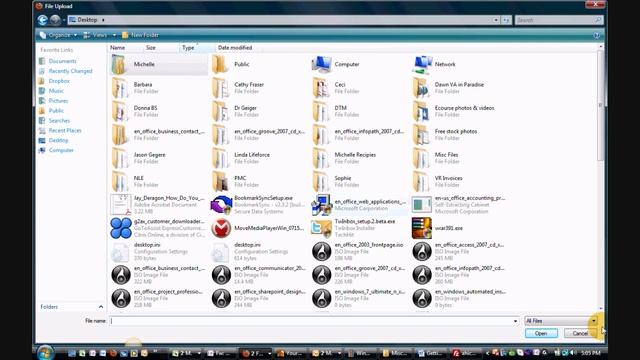Select the MoveMediaPlayerWin installer icon
The image size is (640, 360).
(x=221, y=228)
